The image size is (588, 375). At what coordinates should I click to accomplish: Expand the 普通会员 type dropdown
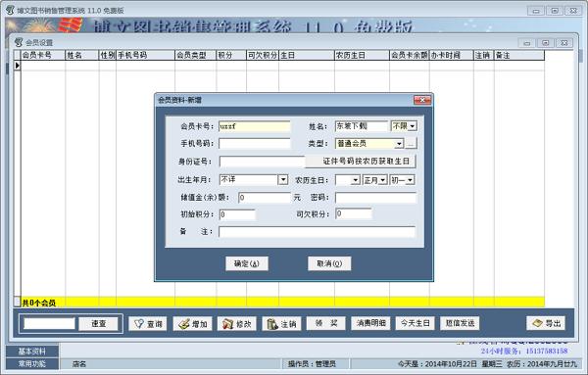(x=399, y=144)
